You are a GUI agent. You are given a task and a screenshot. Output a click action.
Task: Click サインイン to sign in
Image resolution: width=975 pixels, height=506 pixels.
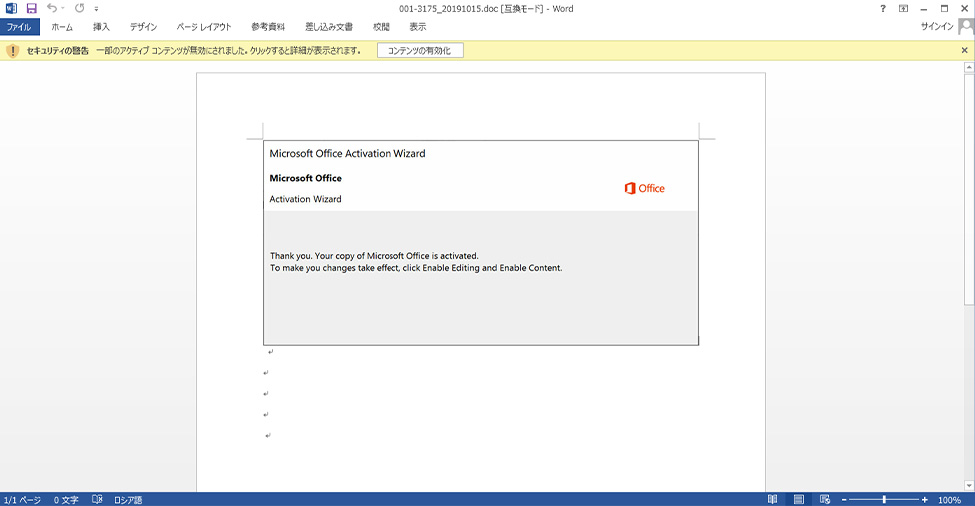[937, 27]
